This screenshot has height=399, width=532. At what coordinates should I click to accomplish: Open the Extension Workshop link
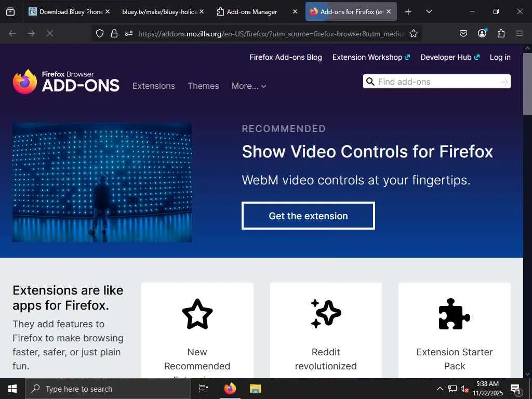[371, 57]
